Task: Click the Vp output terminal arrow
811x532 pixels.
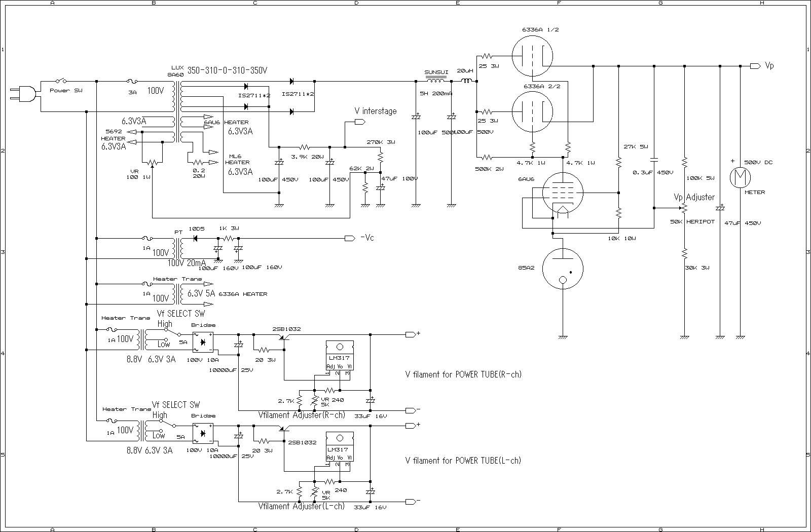Action: tap(755, 66)
